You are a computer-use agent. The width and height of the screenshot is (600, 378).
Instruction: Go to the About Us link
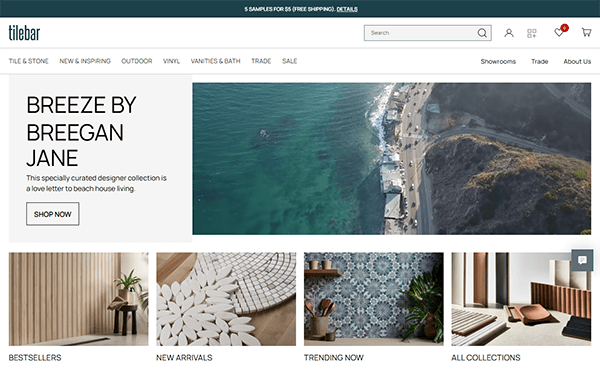tap(577, 62)
